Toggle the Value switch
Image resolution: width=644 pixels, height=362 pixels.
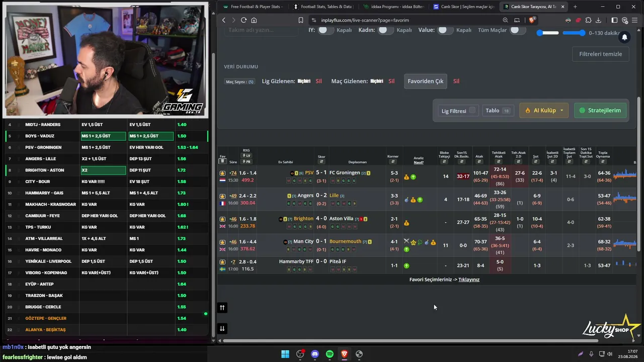(x=445, y=30)
